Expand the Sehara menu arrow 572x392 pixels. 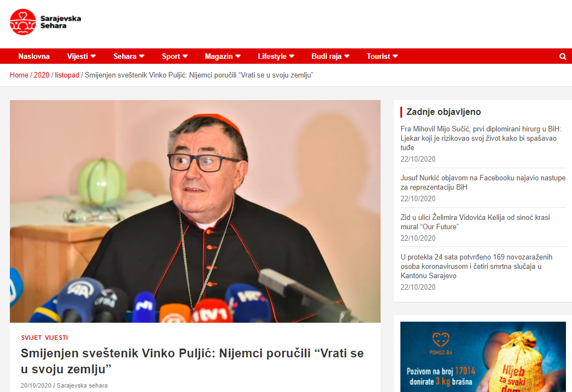[x=141, y=56]
